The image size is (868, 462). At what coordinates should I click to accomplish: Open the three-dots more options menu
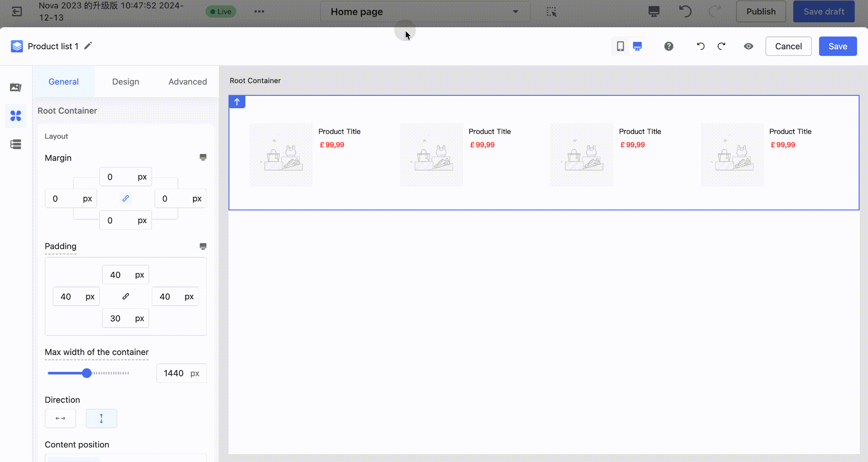coord(259,11)
